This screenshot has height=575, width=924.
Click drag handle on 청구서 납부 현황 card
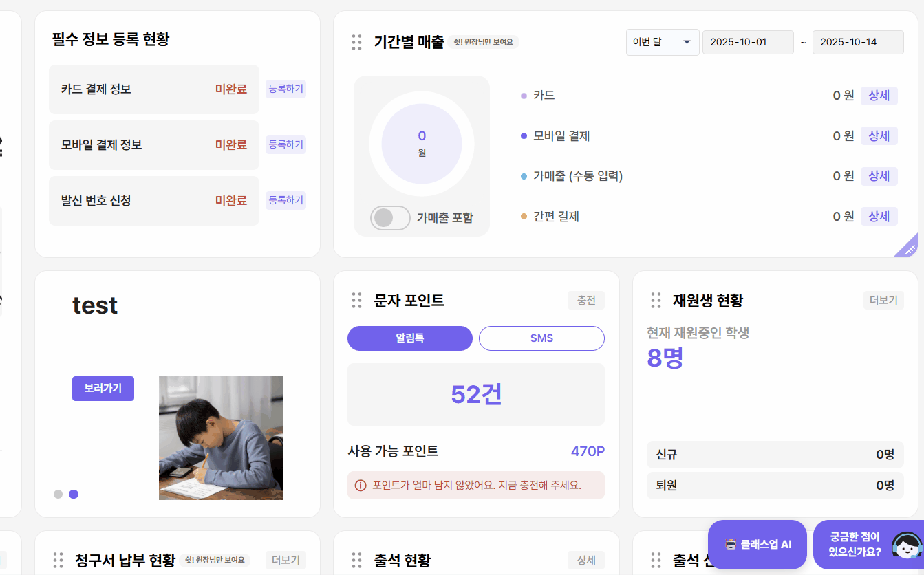pyautogui.click(x=58, y=561)
